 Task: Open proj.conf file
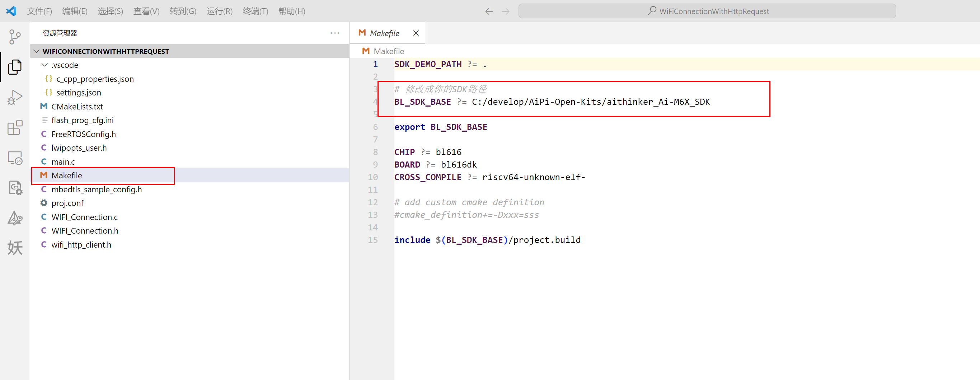189,203
